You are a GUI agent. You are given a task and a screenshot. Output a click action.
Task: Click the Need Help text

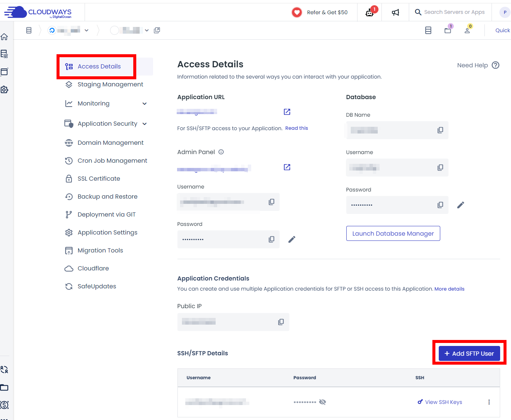pos(472,65)
